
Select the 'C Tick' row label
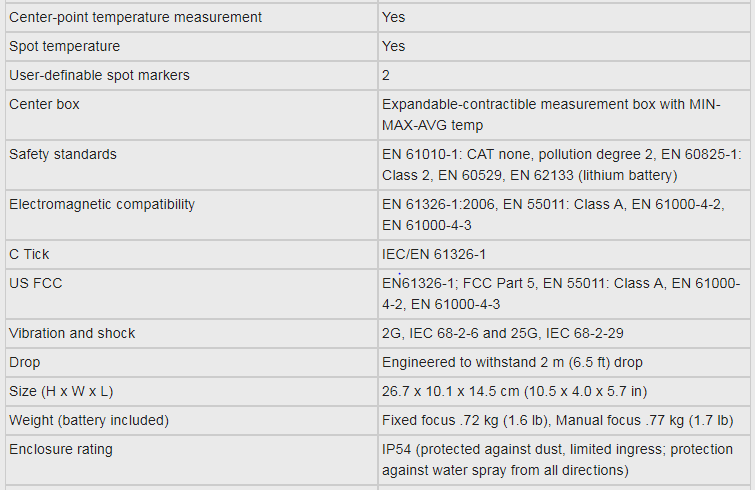(x=30, y=254)
